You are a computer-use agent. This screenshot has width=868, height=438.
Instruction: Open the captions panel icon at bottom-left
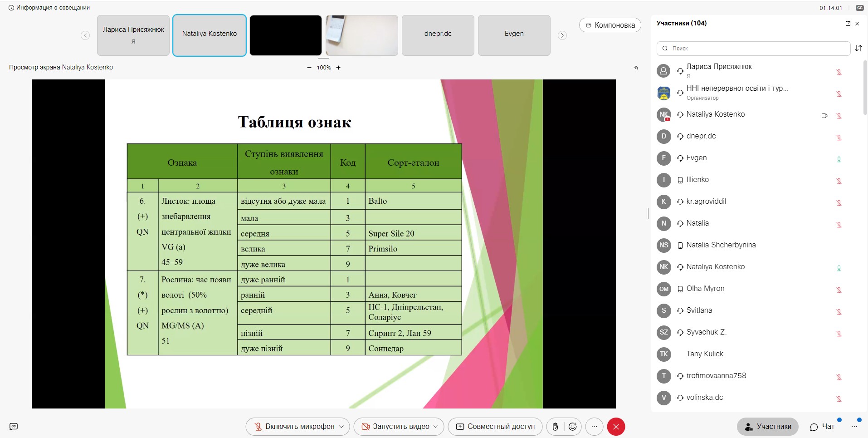(14, 427)
